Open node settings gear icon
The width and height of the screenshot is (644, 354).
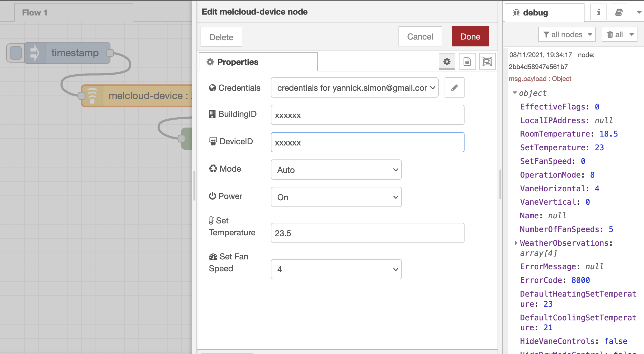point(447,62)
